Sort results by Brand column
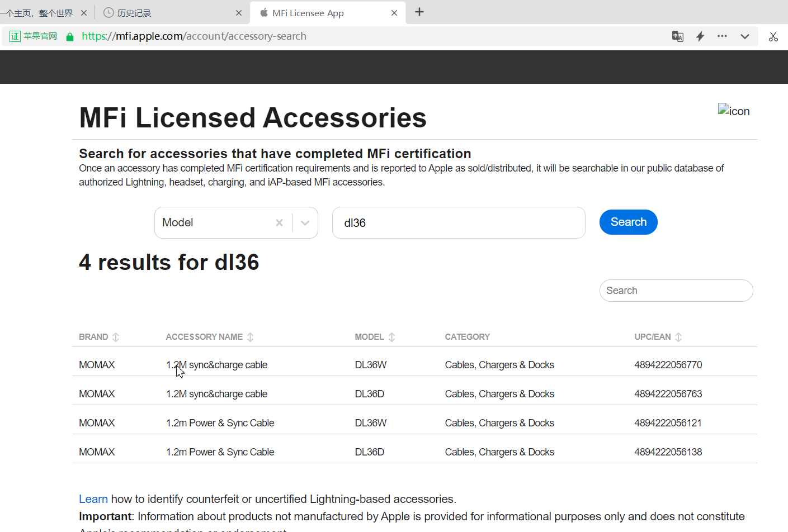 (x=116, y=337)
